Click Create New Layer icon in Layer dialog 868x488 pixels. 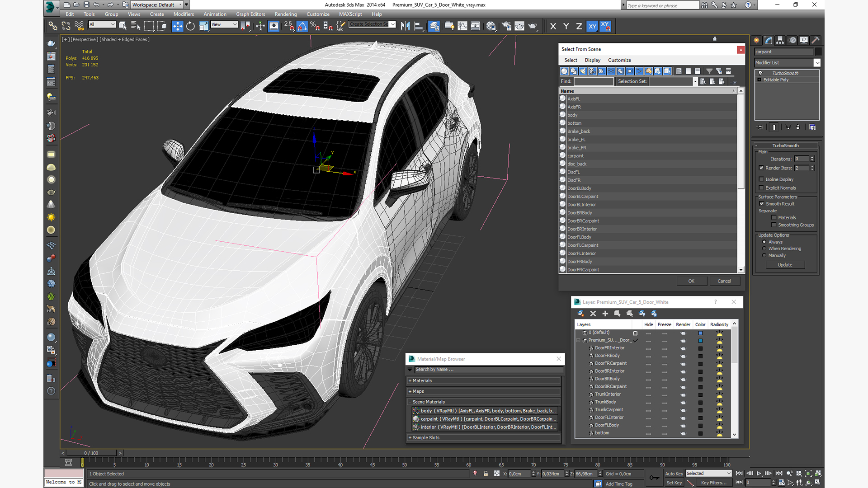pos(581,314)
